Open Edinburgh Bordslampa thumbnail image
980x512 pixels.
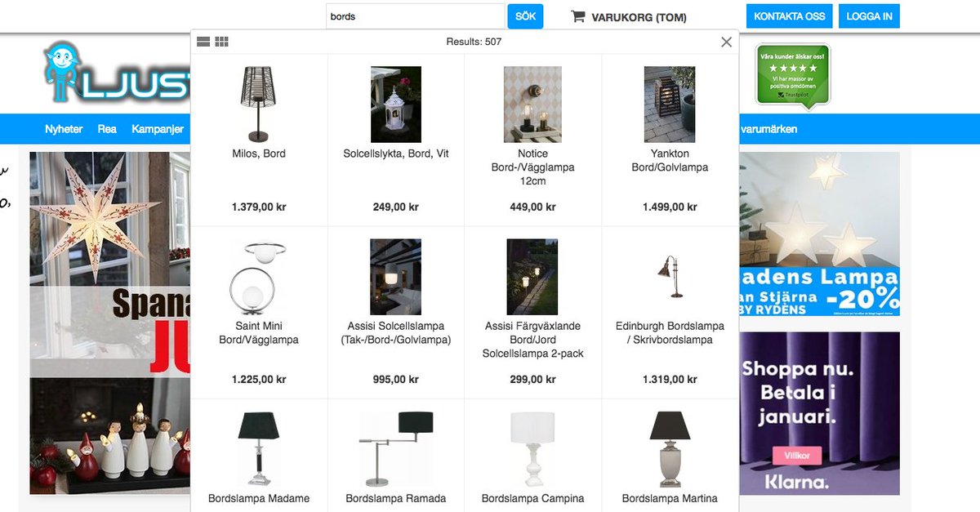[670, 277]
